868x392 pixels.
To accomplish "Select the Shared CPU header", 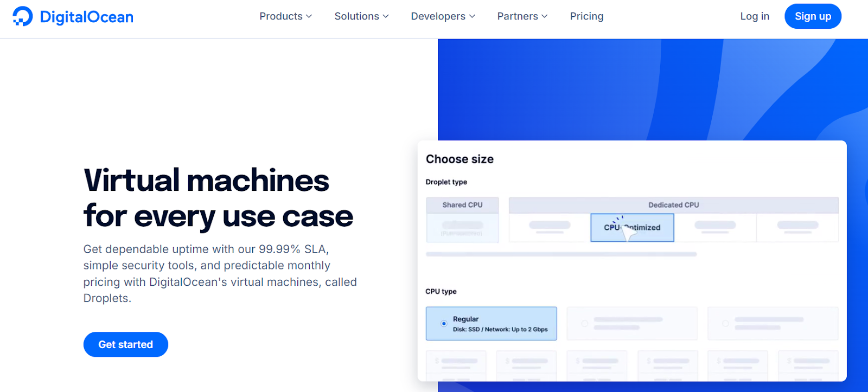I will click(462, 205).
